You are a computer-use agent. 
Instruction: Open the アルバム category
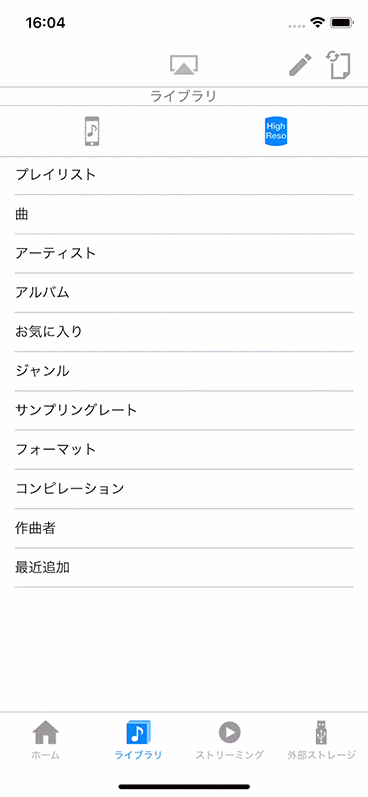(x=184, y=293)
